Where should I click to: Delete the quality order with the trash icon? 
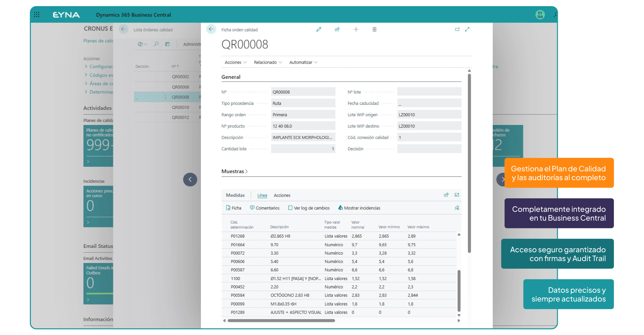click(x=375, y=29)
